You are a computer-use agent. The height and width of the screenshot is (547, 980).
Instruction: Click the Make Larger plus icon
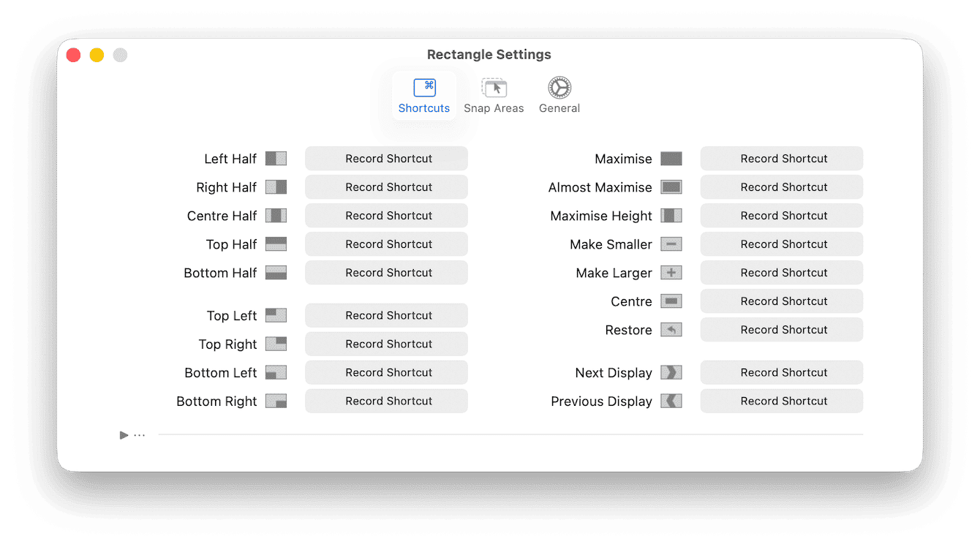point(671,273)
